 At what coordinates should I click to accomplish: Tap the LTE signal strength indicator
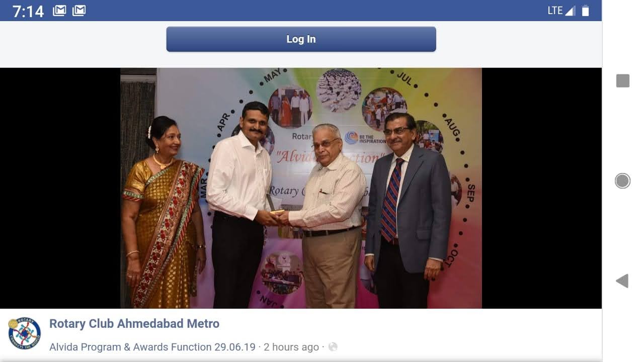(x=561, y=11)
